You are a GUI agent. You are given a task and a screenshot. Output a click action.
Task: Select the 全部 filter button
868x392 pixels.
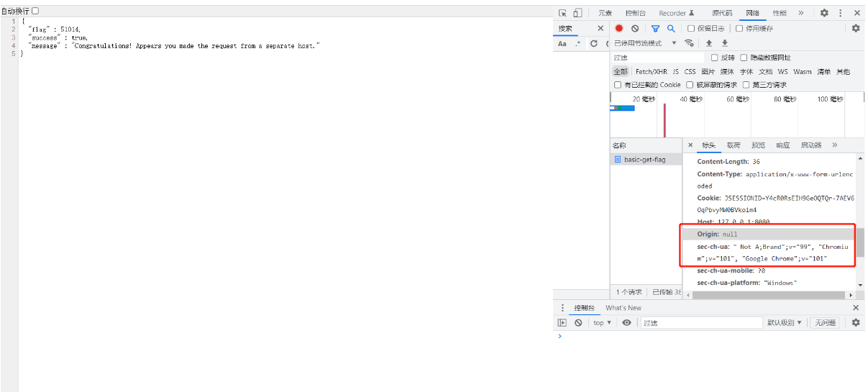(621, 71)
